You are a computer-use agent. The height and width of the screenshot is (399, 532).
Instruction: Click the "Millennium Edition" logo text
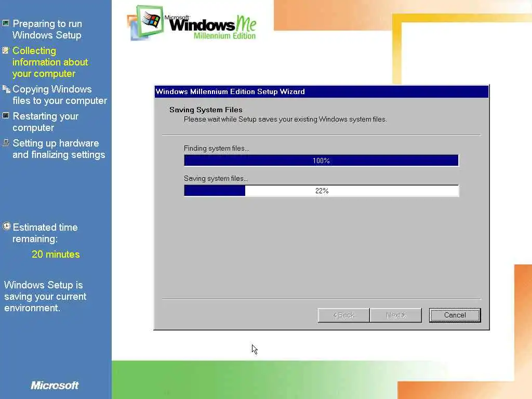tap(224, 36)
